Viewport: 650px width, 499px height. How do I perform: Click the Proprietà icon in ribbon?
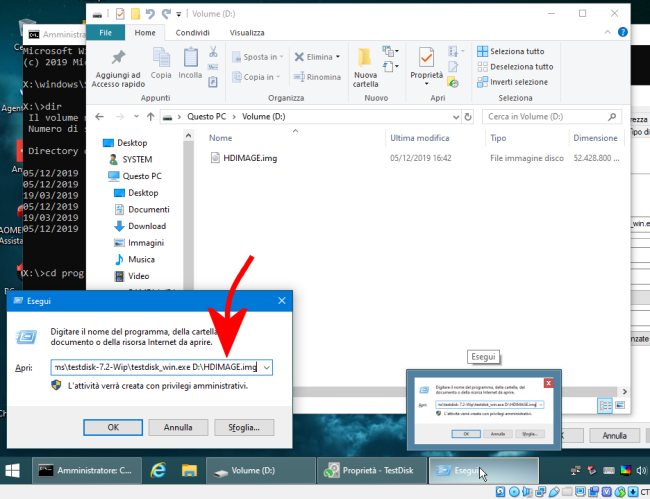click(426, 57)
